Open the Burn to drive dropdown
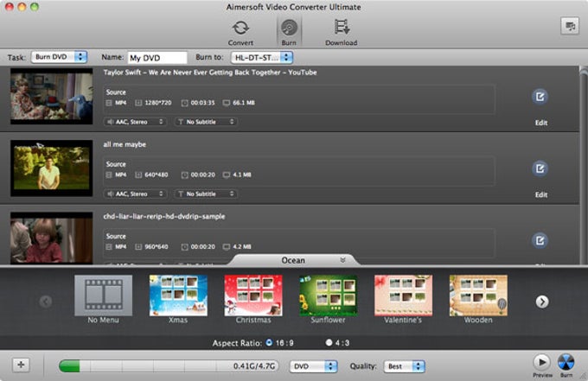588x381 pixels. point(262,57)
